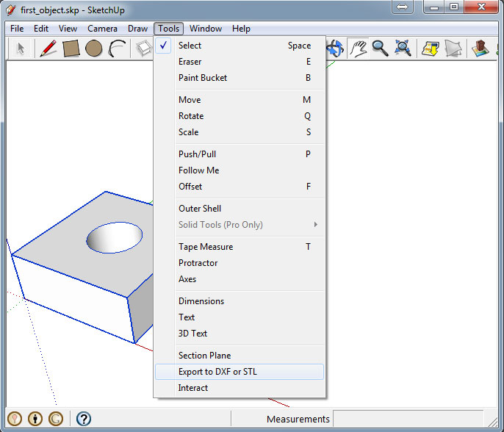Choose Outer Shell menu entry
504x432 pixels.
[x=240, y=209]
